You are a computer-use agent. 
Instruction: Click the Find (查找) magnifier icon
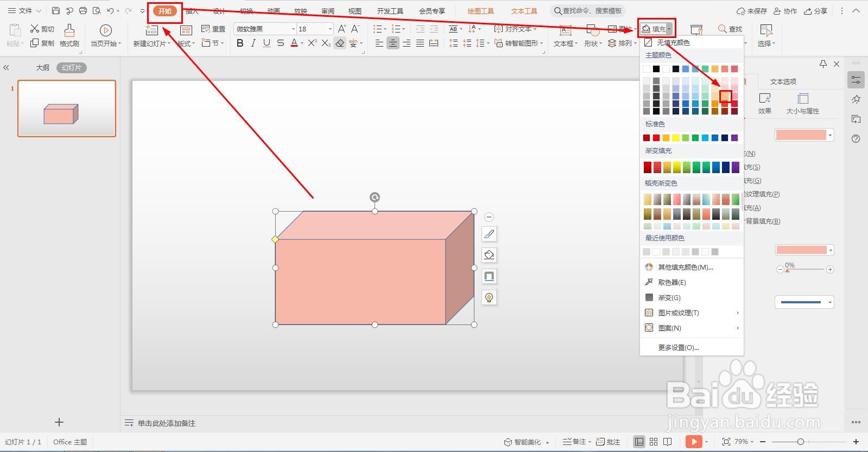tap(723, 29)
